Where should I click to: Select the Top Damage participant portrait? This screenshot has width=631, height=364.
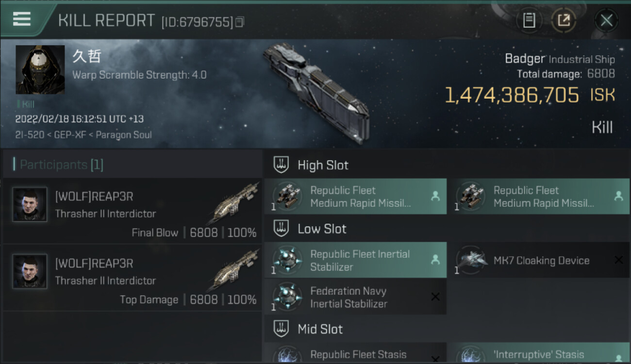(30, 272)
